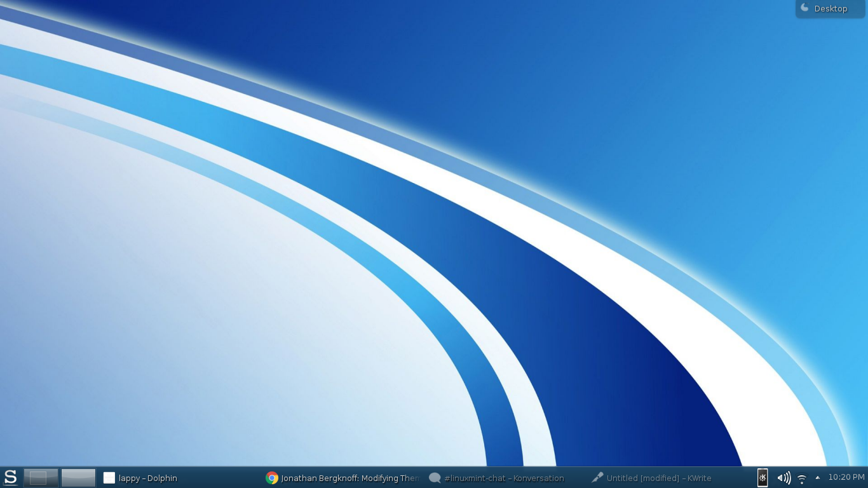868x488 pixels.
Task: Expand hidden system tray icons arrow
Action: 818,478
